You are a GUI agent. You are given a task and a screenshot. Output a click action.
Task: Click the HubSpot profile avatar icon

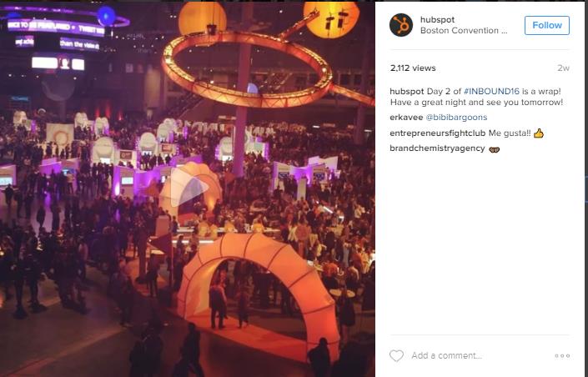tap(401, 25)
